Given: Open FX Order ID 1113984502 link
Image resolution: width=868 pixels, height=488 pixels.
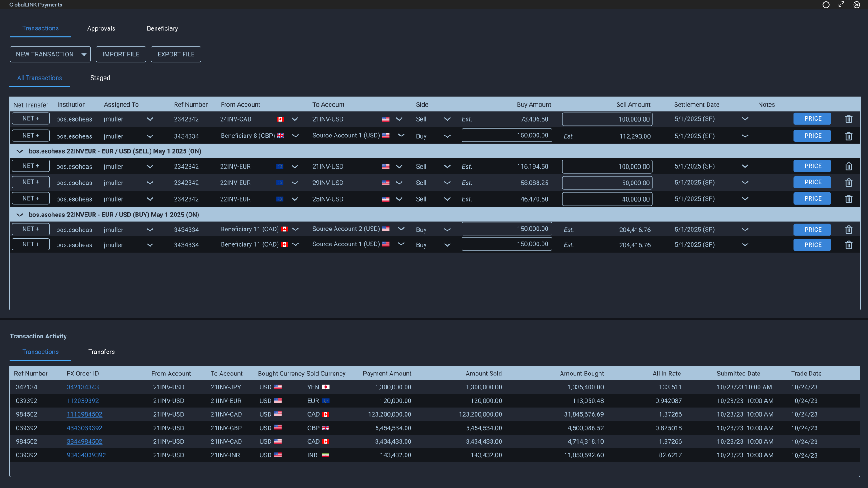Looking at the screenshot, I should (85, 414).
